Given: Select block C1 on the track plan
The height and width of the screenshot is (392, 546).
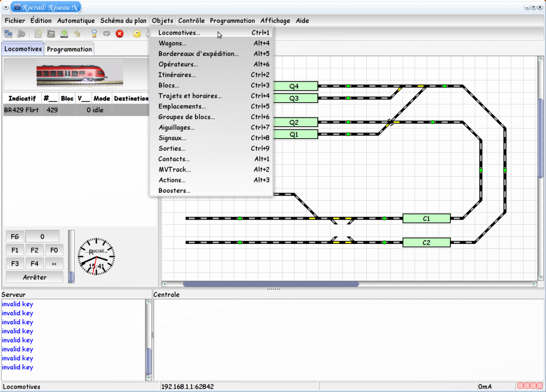Looking at the screenshot, I should click(426, 218).
